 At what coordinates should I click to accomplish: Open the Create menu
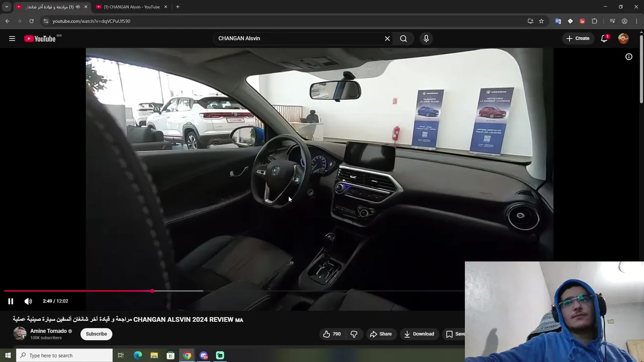(578, 38)
